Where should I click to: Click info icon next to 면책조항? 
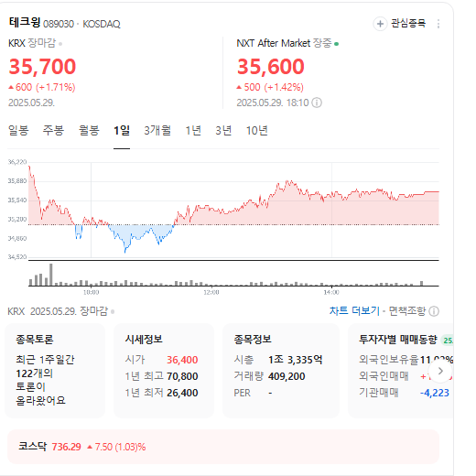point(434,311)
